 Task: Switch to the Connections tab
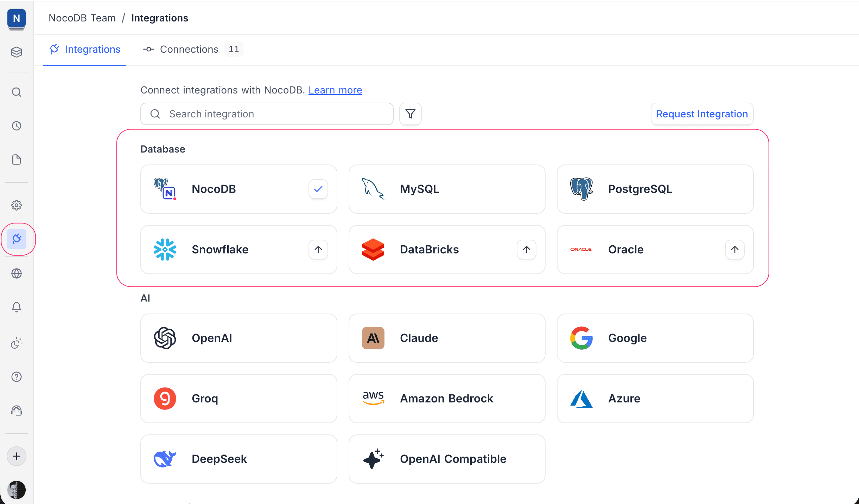189,49
